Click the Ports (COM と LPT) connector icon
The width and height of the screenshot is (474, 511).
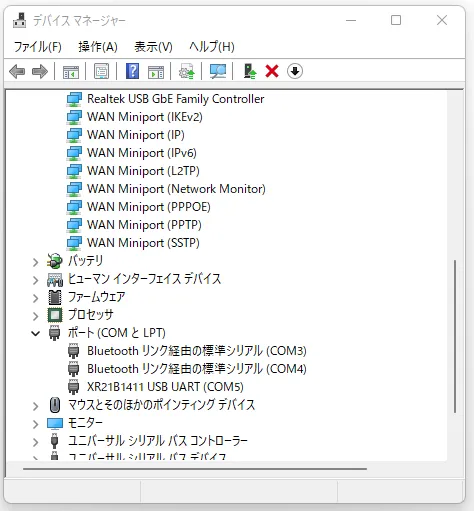(55, 333)
